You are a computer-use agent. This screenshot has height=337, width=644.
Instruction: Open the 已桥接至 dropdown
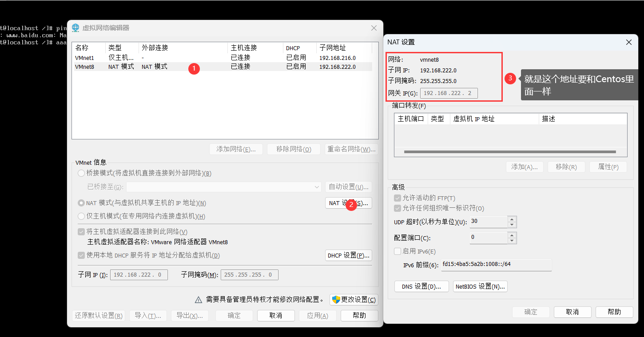(224, 187)
